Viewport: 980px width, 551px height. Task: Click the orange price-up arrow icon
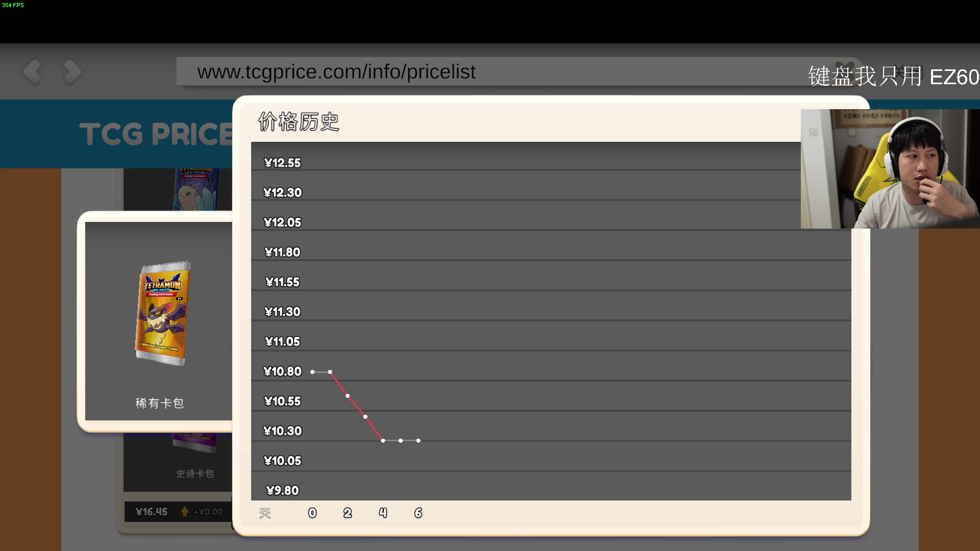coord(185,511)
